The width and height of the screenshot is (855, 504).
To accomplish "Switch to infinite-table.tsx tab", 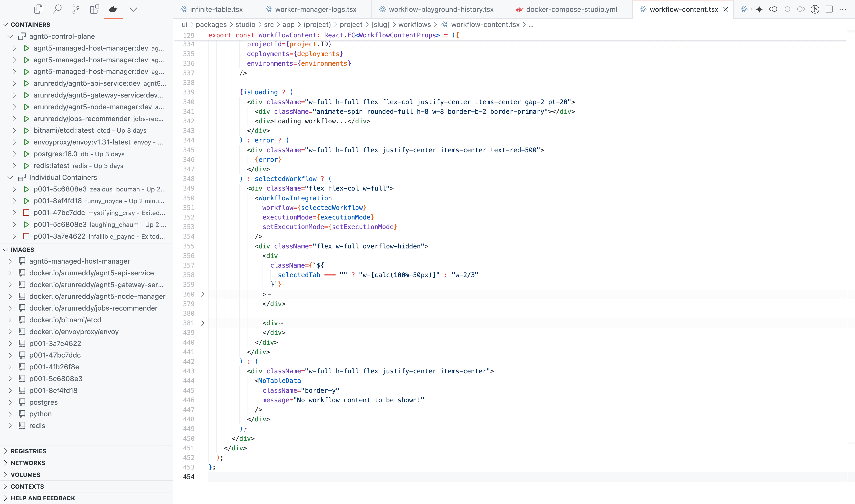I will click(216, 10).
